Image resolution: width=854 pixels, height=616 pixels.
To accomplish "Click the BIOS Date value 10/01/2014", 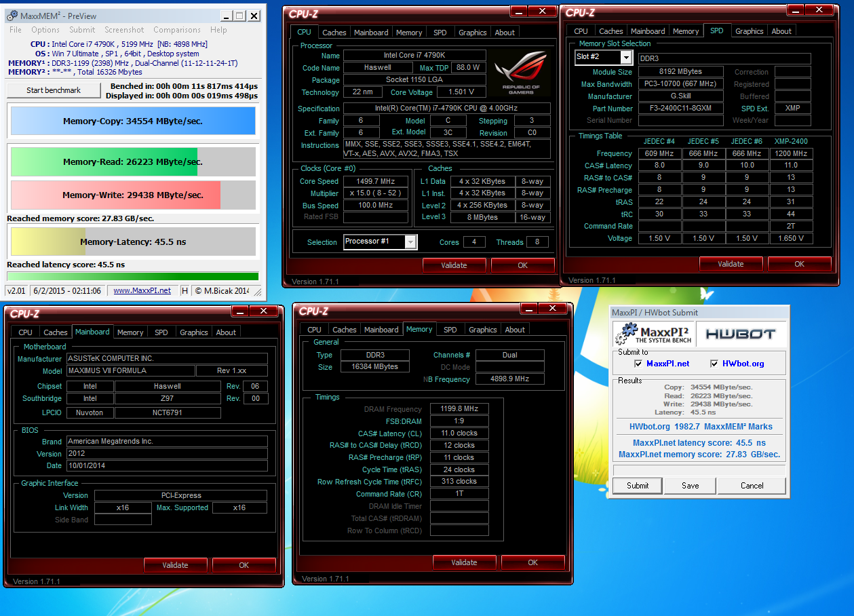I will point(167,466).
